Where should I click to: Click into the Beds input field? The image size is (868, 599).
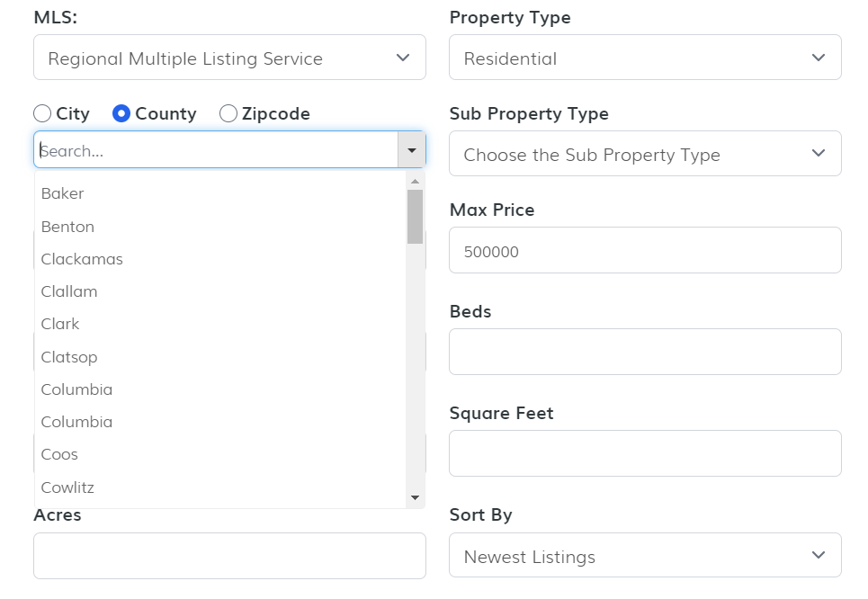point(645,352)
